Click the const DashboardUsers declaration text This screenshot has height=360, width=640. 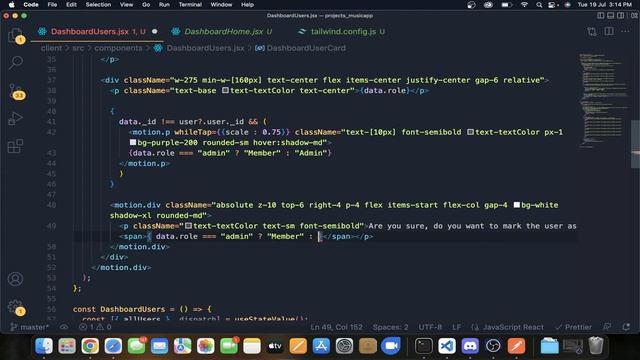(x=142, y=309)
